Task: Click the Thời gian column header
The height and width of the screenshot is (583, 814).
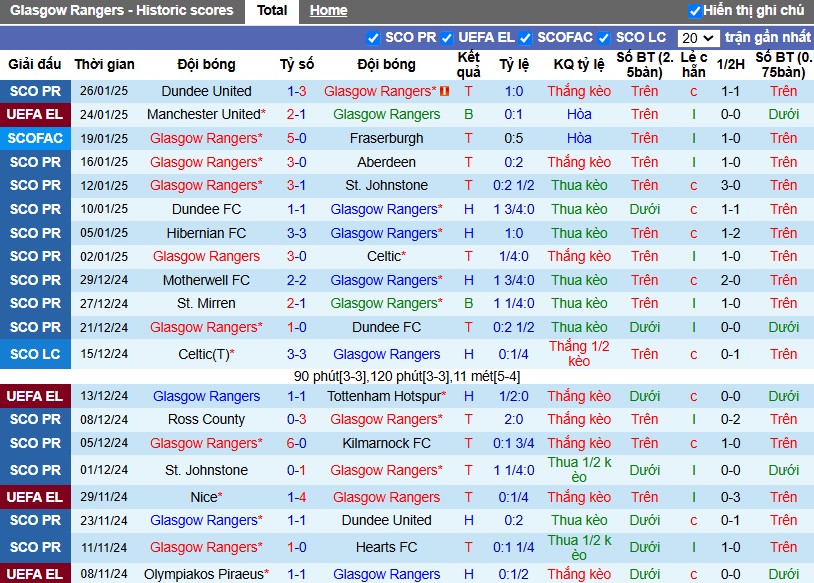Action: [104, 64]
